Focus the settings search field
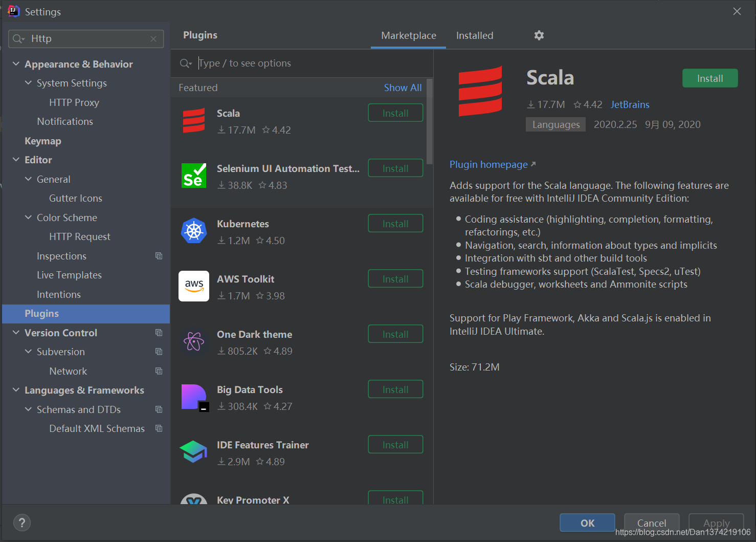 (x=86, y=39)
